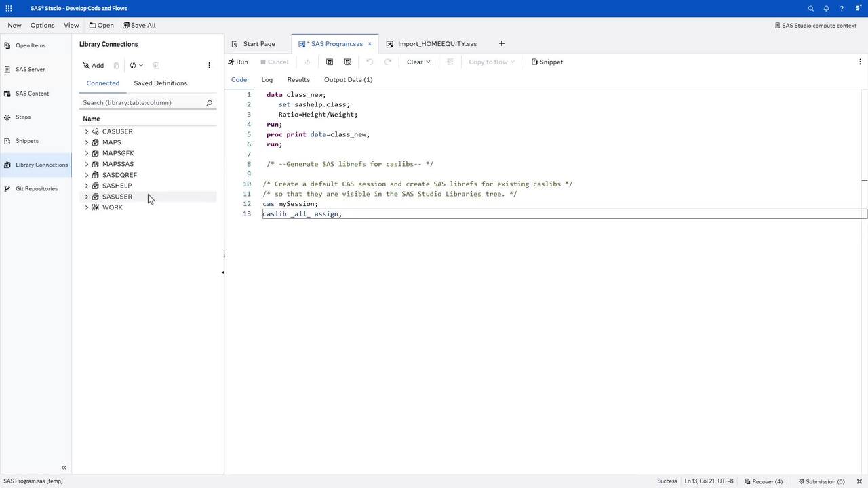Screen dimensions: 868x488
Task: Collapse the left panel using splitter arrow
Action: (x=222, y=272)
